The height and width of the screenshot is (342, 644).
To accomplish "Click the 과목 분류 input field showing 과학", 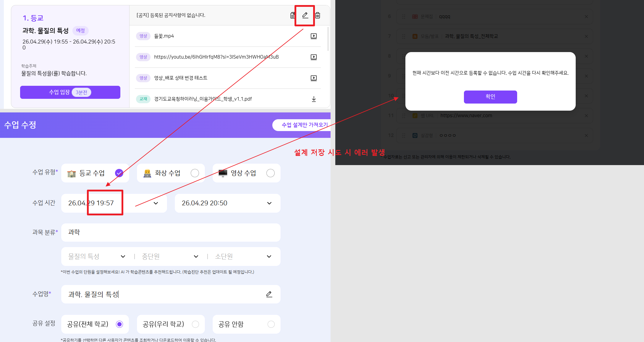I will tap(171, 233).
